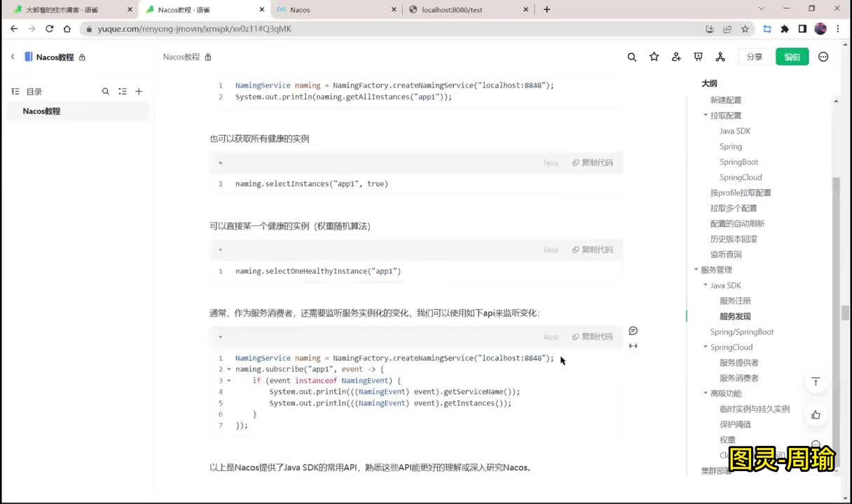Click the browser forward arrow
Viewport: 852px width, 504px height.
click(x=32, y=29)
